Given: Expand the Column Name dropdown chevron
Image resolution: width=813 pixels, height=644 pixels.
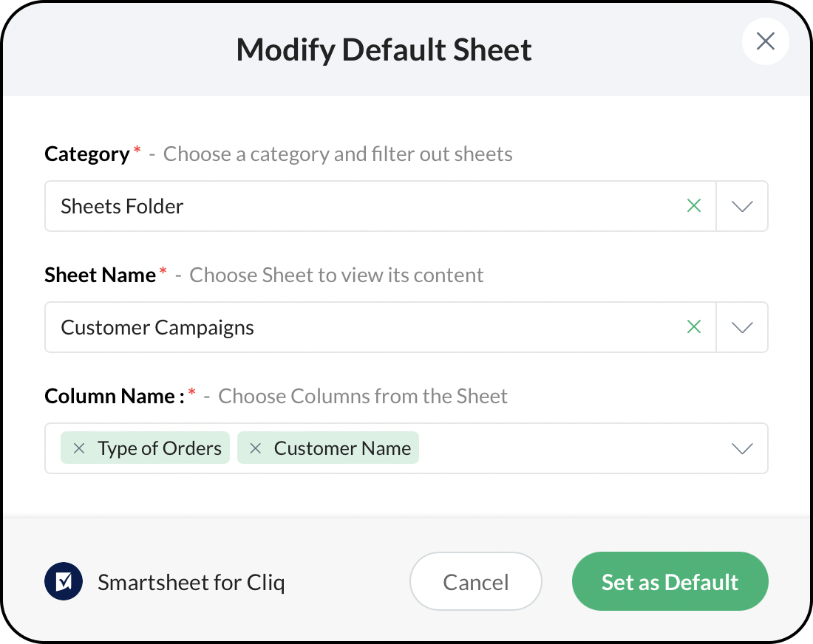Looking at the screenshot, I should tap(741, 448).
